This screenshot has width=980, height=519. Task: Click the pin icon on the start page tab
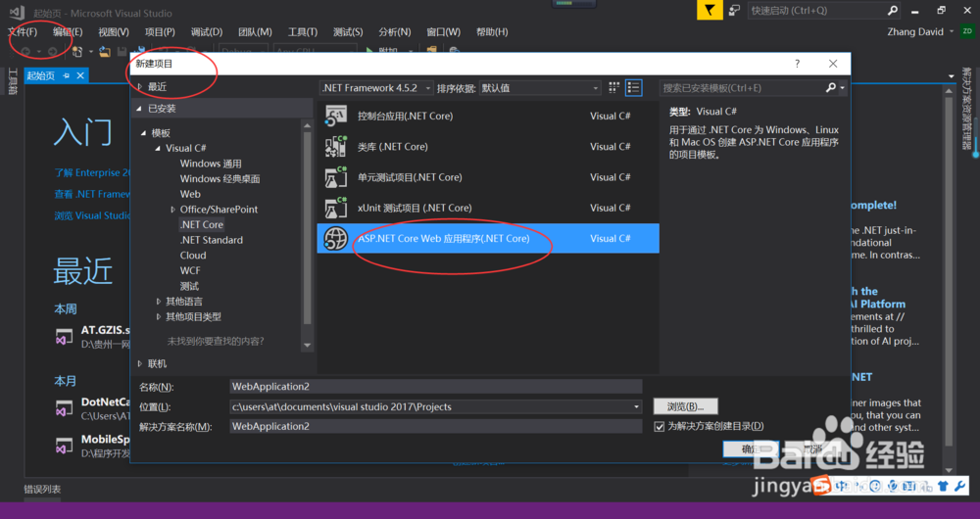(67, 75)
